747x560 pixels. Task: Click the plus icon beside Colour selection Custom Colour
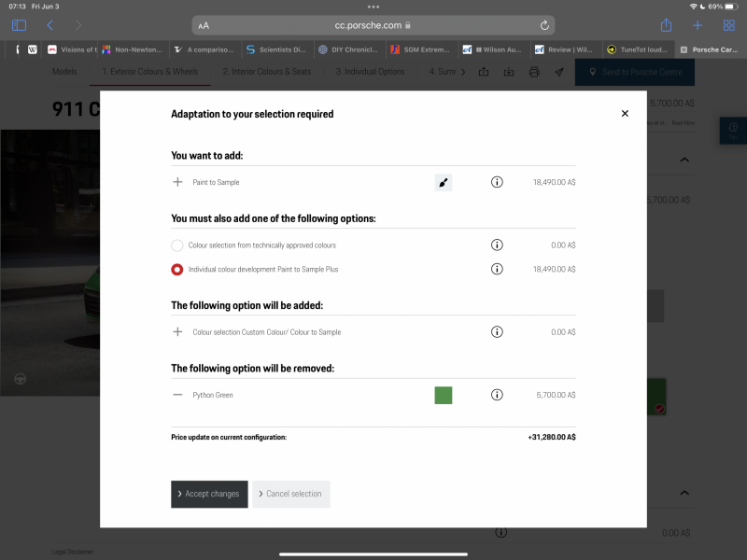177,332
